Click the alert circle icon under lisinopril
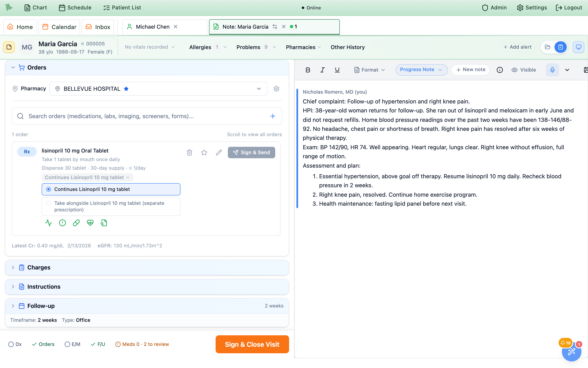The width and height of the screenshot is (588, 368). 62,223
